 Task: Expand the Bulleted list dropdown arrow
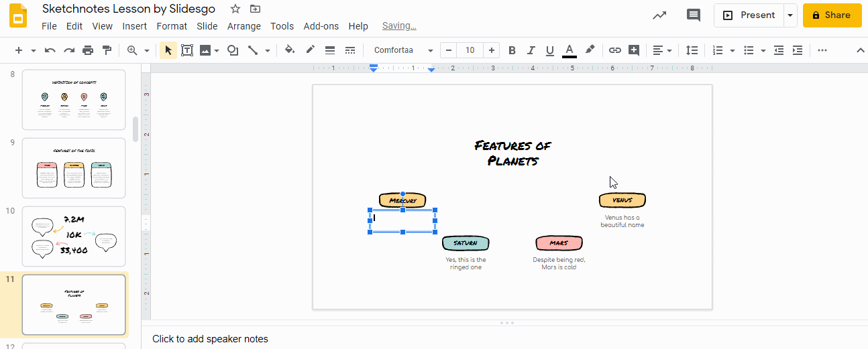(x=763, y=50)
